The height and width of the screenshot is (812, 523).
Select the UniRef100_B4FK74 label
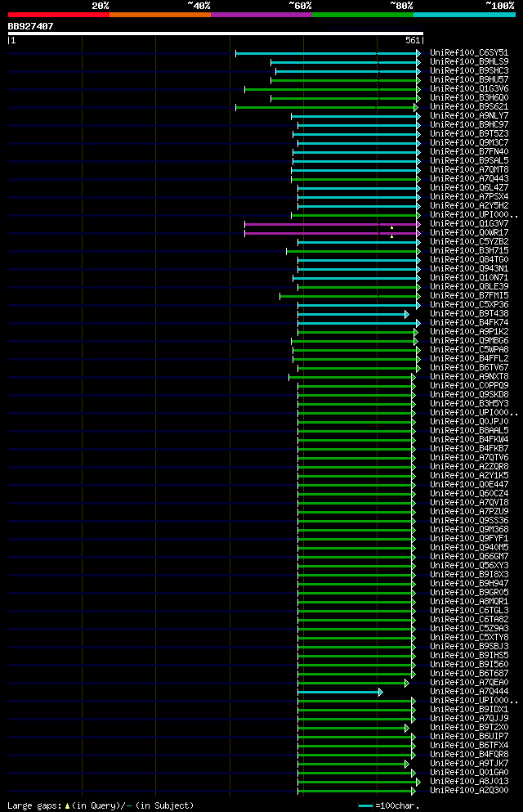469,323
